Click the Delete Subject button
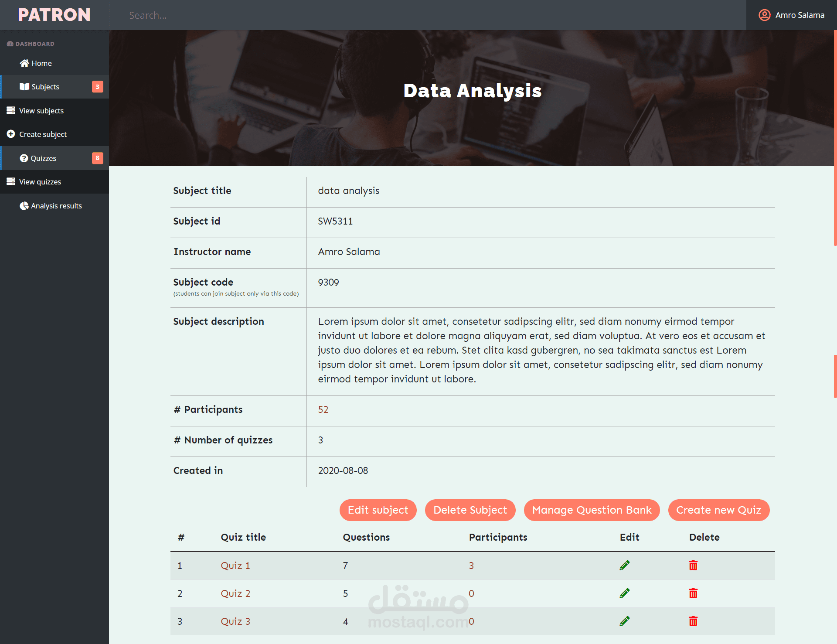837x644 pixels. (x=470, y=510)
